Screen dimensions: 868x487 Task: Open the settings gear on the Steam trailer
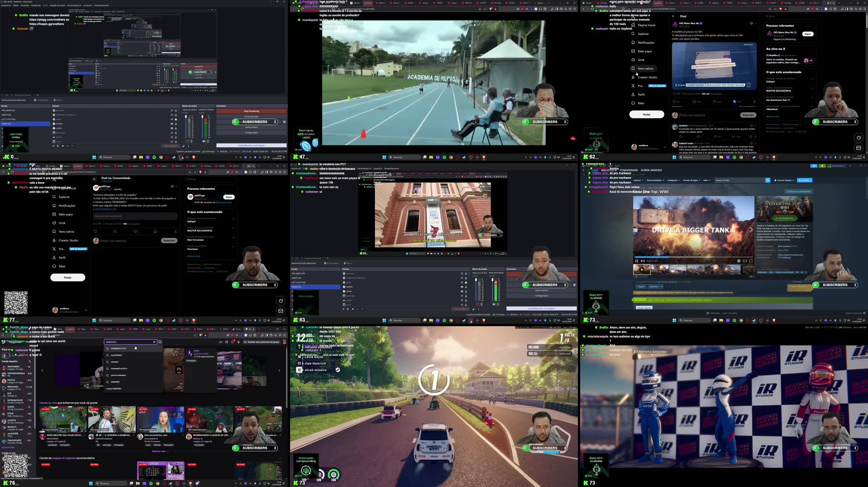739,261
